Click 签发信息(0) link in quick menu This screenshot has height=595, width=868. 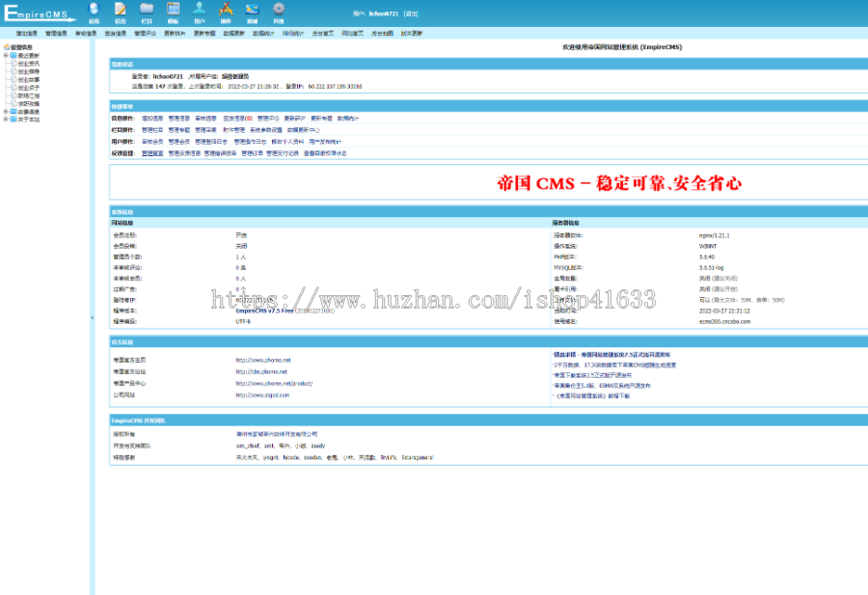[x=237, y=119]
